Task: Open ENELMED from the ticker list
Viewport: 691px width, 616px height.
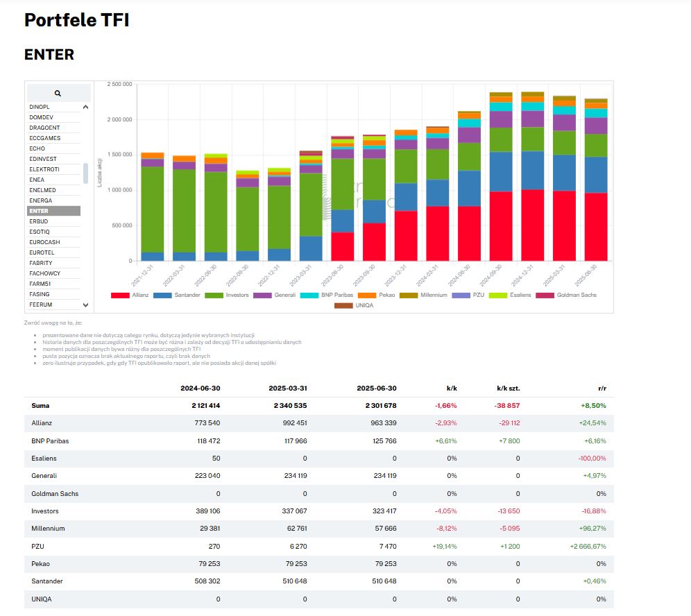Action: click(53, 190)
